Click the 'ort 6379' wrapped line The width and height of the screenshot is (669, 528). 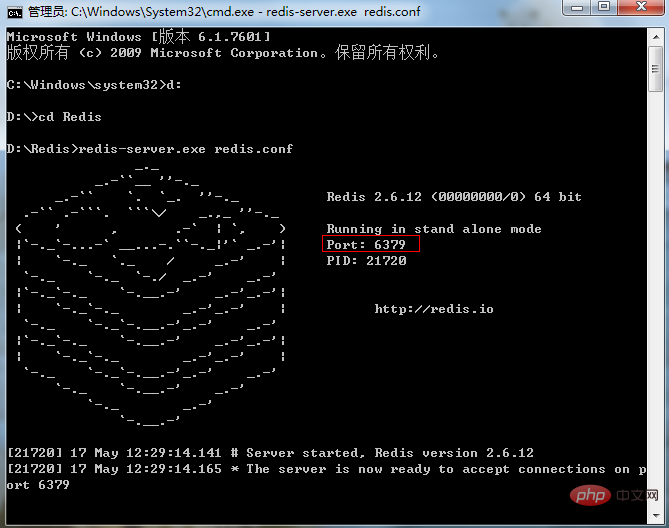click(x=38, y=485)
